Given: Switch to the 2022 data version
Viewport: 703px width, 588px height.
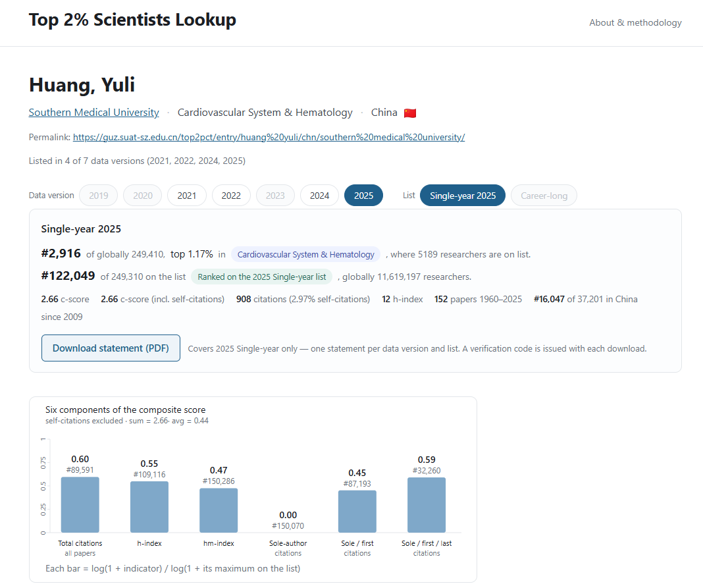Looking at the screenshot, I should point(231,196).
